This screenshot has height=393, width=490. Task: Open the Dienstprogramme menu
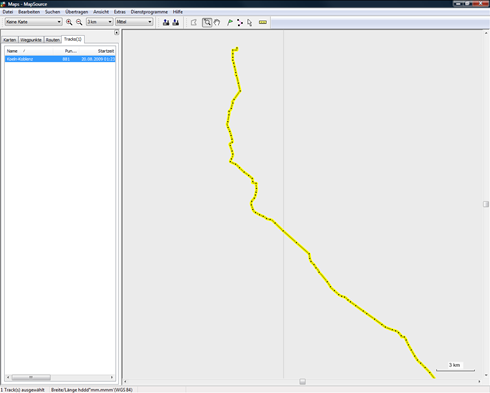[x=149, y=12]
